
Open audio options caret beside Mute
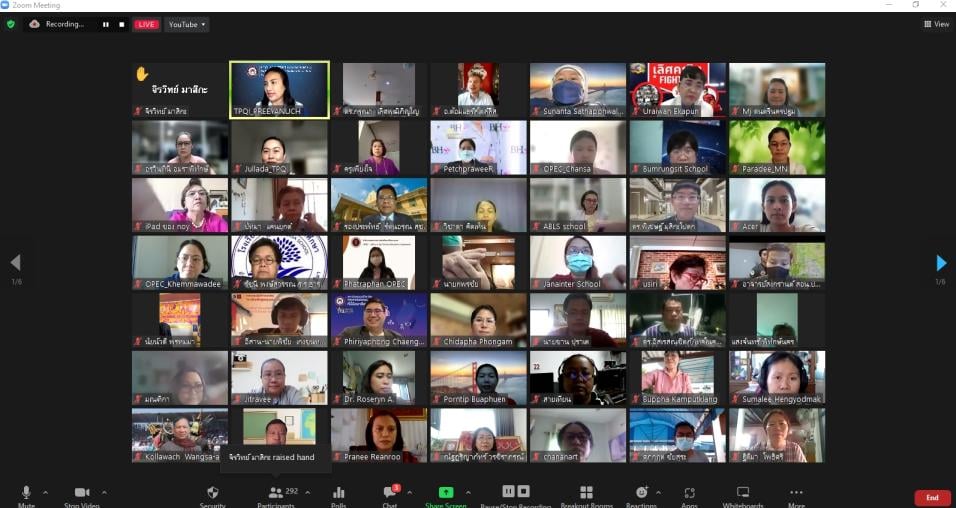(x=45, y=492)
